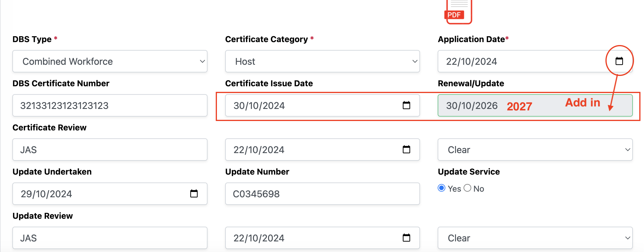This screenshot has width=644, height=252.
Task: Expand the Certificate Category dropdown
Action: tap(322, 61)
